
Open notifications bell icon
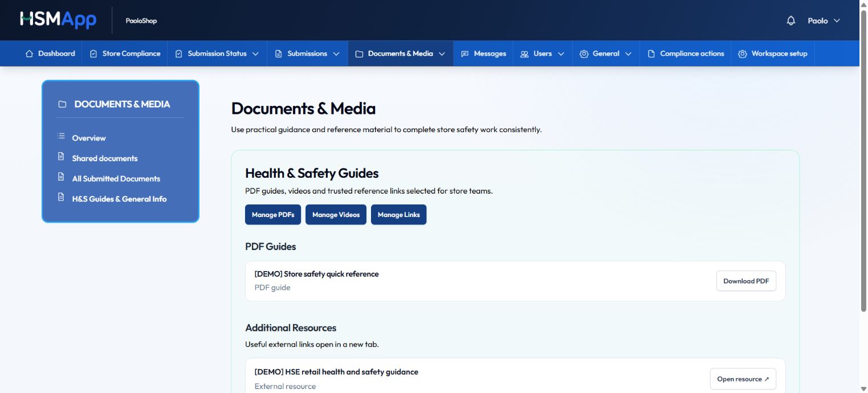coord(790,21)
